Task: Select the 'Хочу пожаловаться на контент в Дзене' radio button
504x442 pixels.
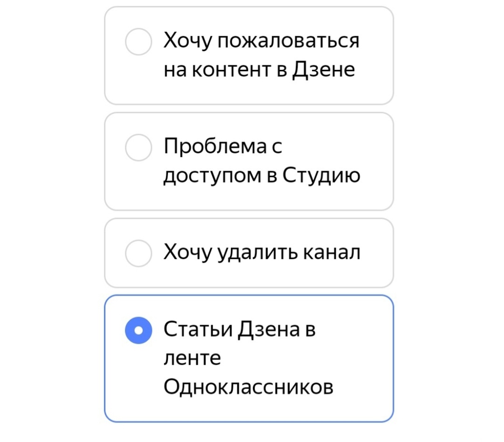Action: [138, 42]
